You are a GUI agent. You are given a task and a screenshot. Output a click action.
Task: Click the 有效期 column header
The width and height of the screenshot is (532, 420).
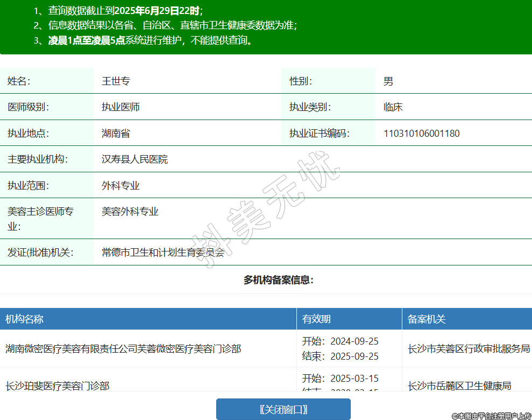coord(316,319)
